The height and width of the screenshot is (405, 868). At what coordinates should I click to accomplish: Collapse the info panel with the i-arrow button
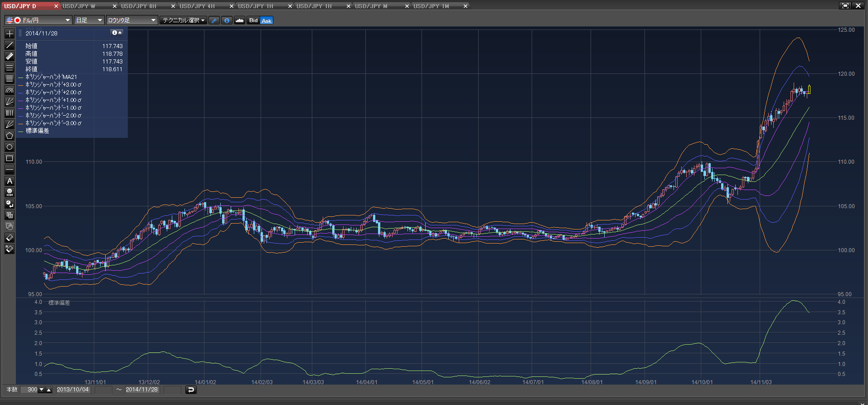tap(117, 33)
